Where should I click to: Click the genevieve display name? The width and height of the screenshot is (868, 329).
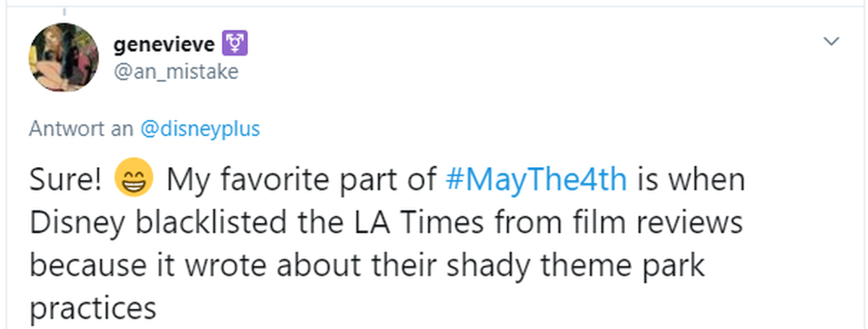tap(164, 45)
